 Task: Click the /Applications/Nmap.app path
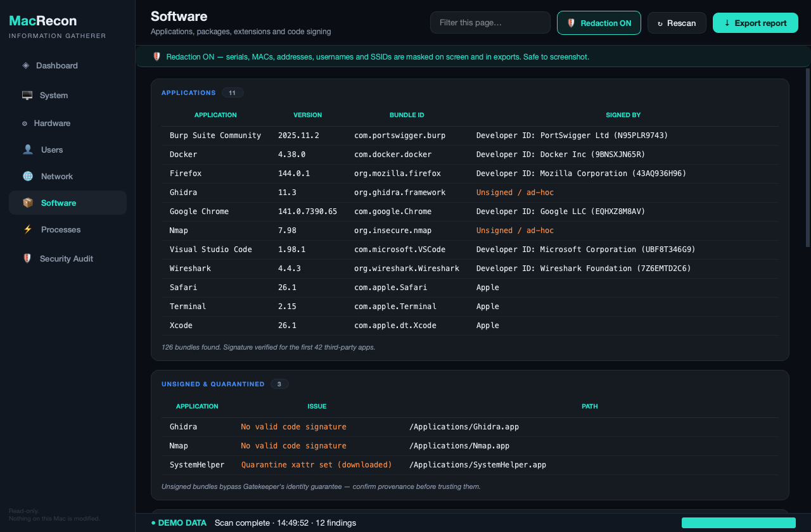(x=459, y=446)
